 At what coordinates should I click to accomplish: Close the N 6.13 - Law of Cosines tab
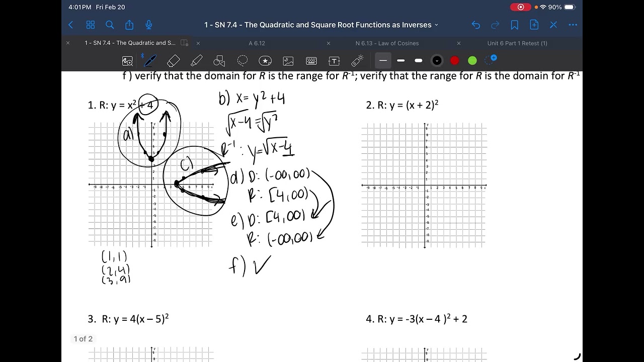(x=329, y=43)
